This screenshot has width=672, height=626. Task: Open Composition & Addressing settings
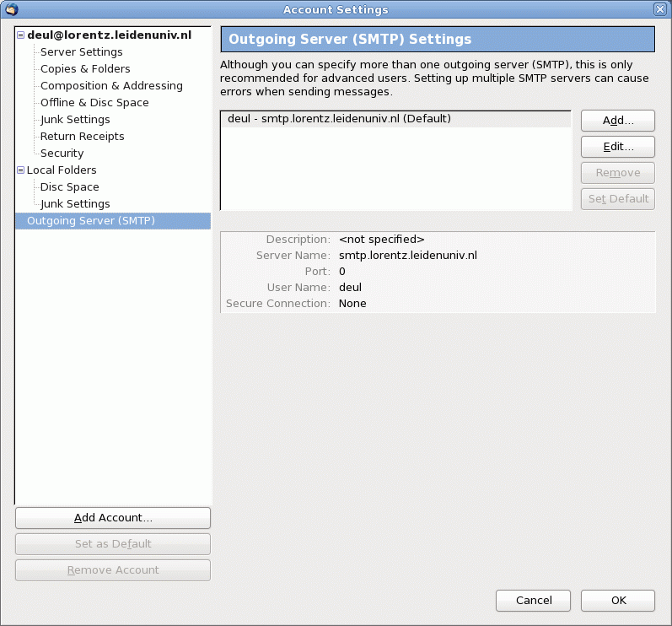coord(111,86)
